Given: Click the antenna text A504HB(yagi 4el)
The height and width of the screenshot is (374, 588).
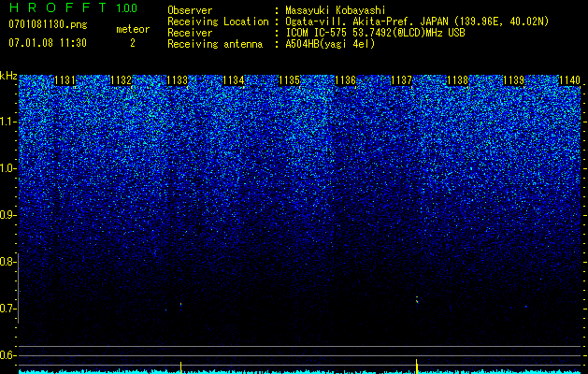Looking at the screenshot, I should point(330,44).
